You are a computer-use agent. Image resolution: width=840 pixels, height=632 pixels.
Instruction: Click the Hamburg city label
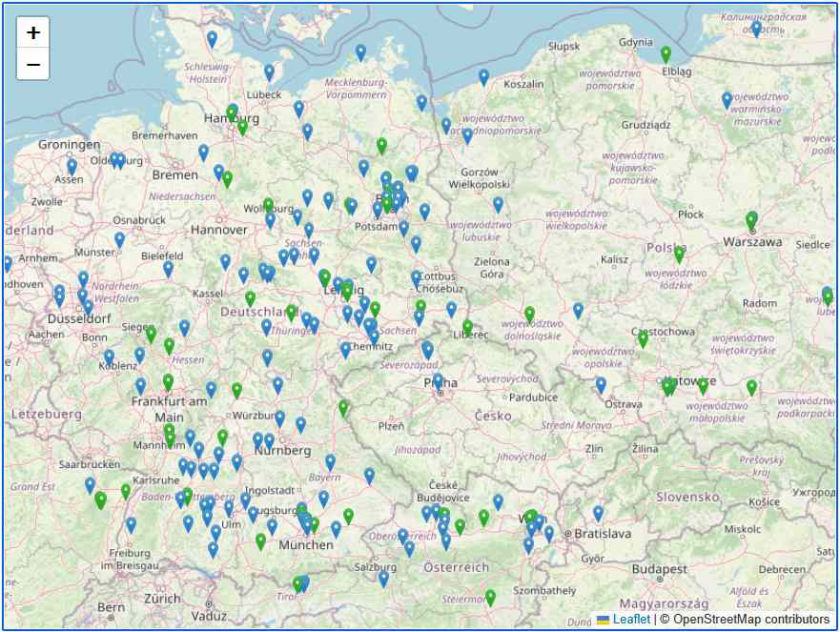point(232,118)
